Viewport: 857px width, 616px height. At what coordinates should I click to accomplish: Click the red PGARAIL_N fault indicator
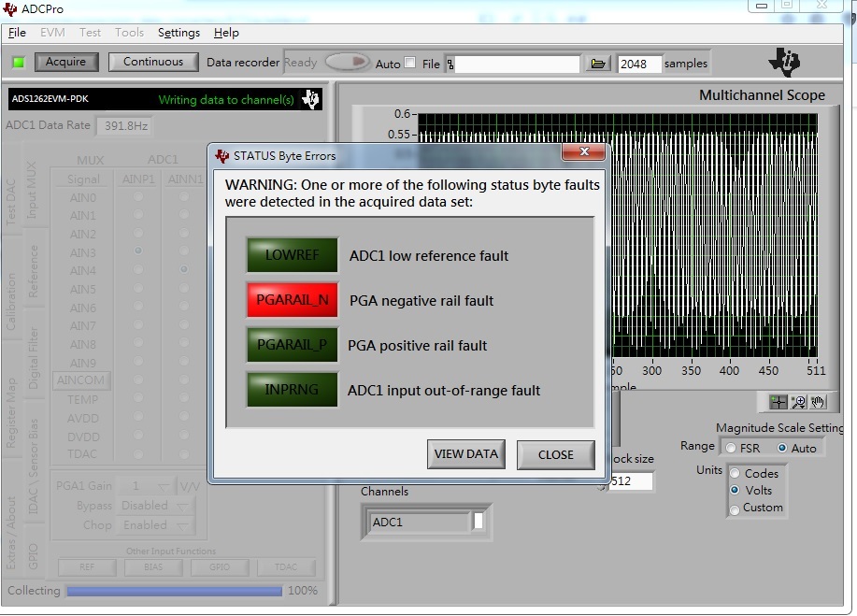pos(292,299)
